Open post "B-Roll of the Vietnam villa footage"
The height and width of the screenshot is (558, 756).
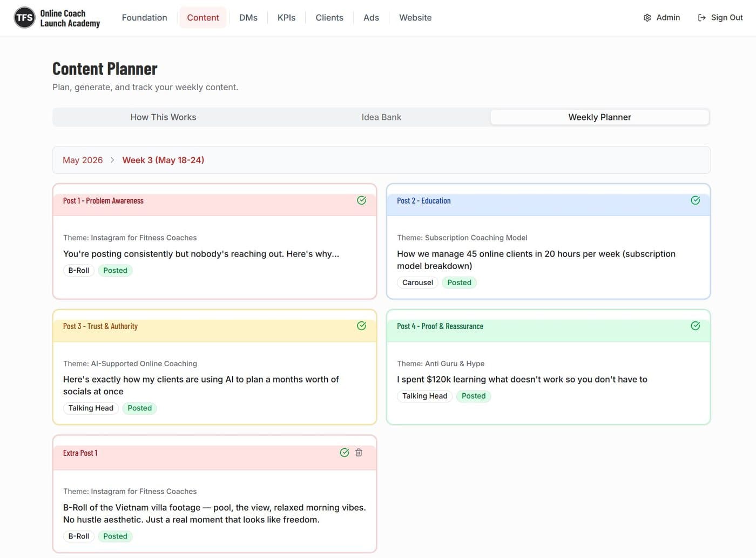point(214,514)
